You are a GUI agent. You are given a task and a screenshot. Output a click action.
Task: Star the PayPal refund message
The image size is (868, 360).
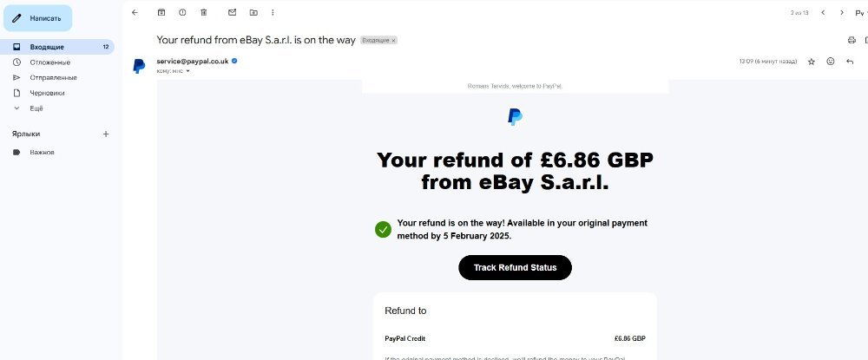(812, 62)
